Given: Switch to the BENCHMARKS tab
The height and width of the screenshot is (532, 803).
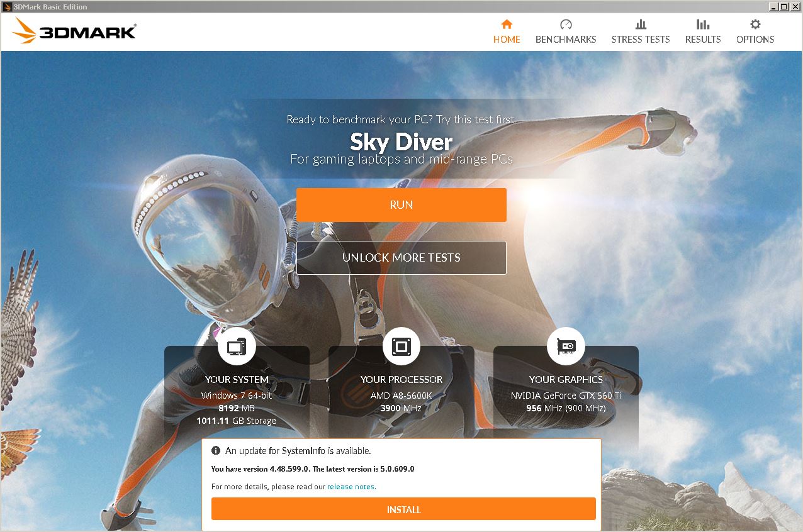Looking at the screenshot, I should click(566, 31).
